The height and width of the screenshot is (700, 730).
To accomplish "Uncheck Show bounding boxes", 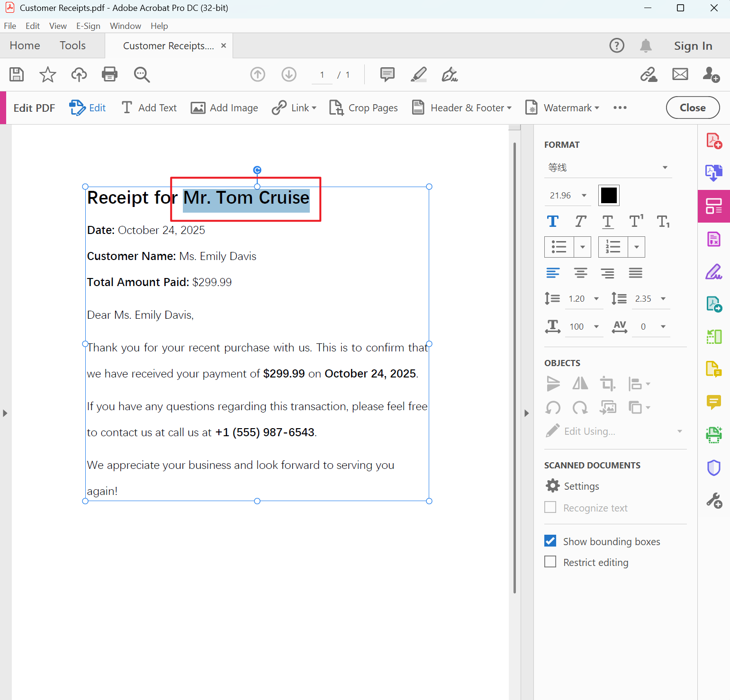I will (x=550, y=541).
